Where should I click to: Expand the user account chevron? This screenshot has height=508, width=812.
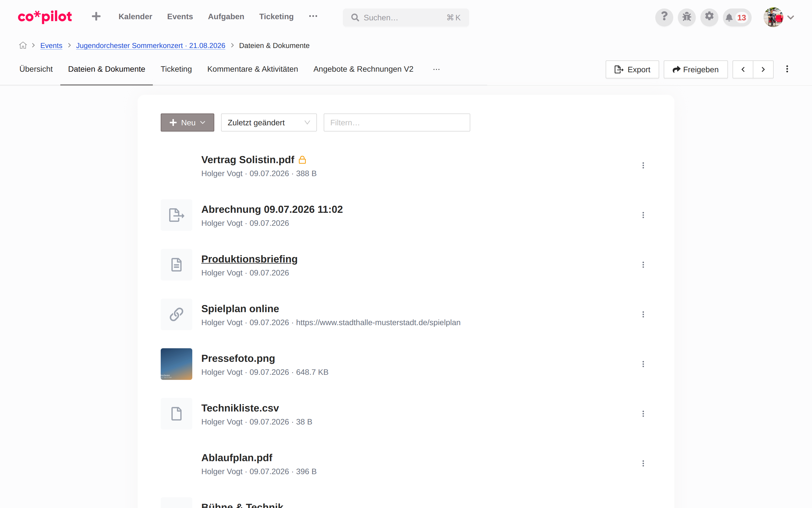click(x=791, y=17)
